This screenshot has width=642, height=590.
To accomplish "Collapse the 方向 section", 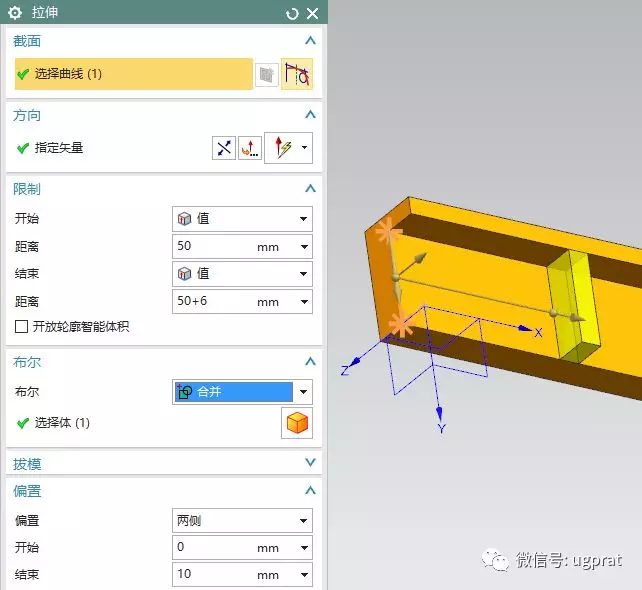I will click(310, 115).
